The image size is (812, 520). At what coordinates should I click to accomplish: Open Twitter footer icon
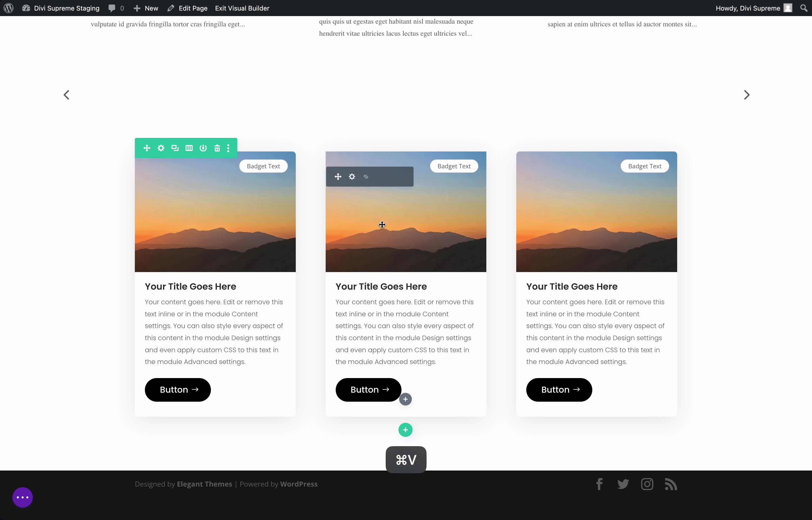pos(623,484)
